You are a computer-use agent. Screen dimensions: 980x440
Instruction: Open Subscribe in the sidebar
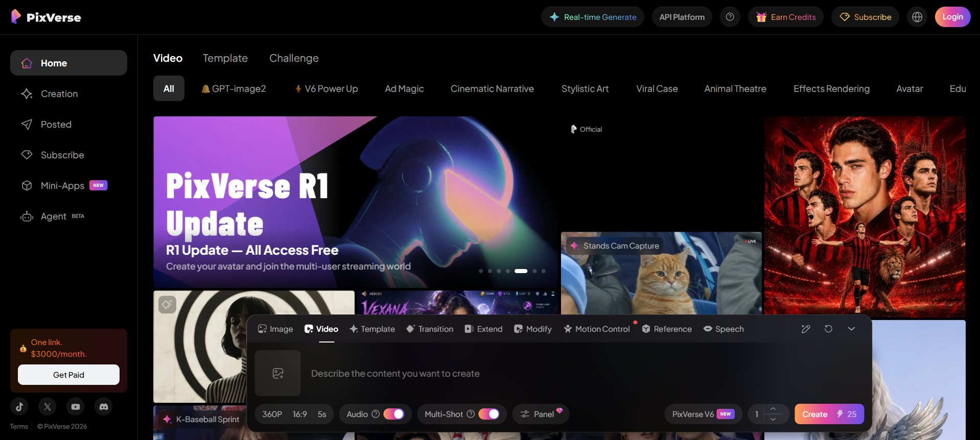coord(68,155)
